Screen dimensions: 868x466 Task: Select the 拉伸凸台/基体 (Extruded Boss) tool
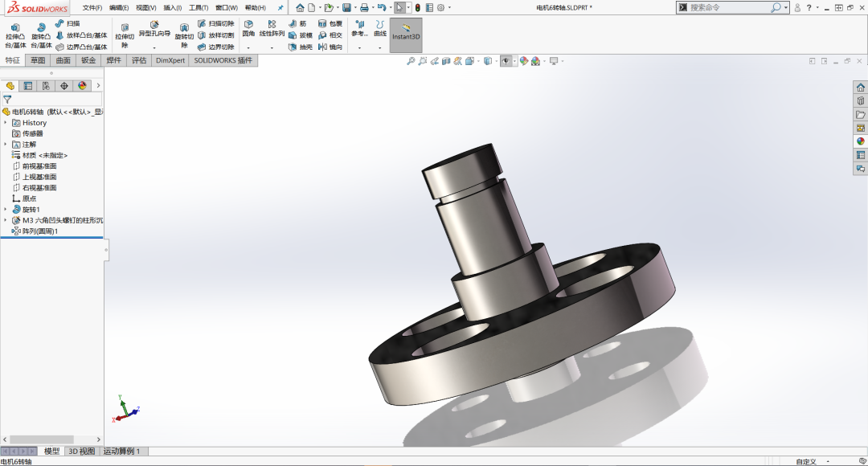click(16, 32)
